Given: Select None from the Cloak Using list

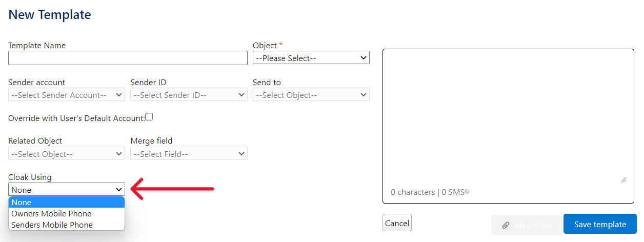Looking at the screenshot, I should pos(67,202).
